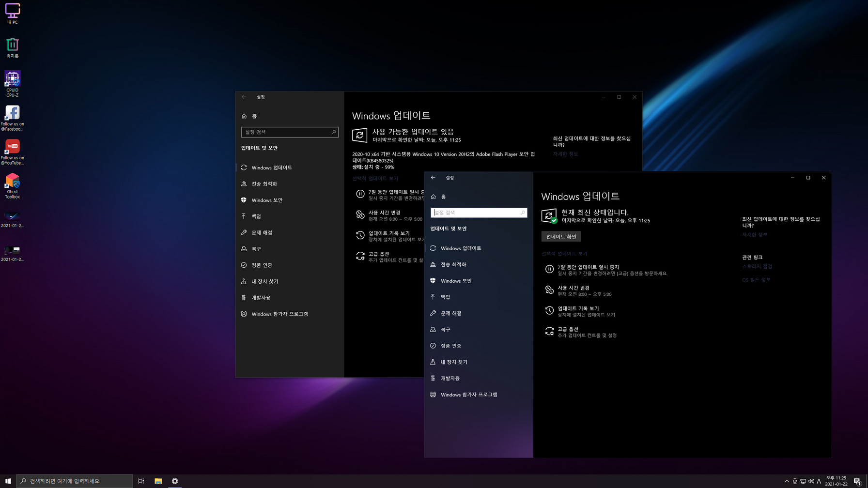Select 문제 해결 in front window sidebar
This screenshot has height=488, width=868.
pos(479,313)
